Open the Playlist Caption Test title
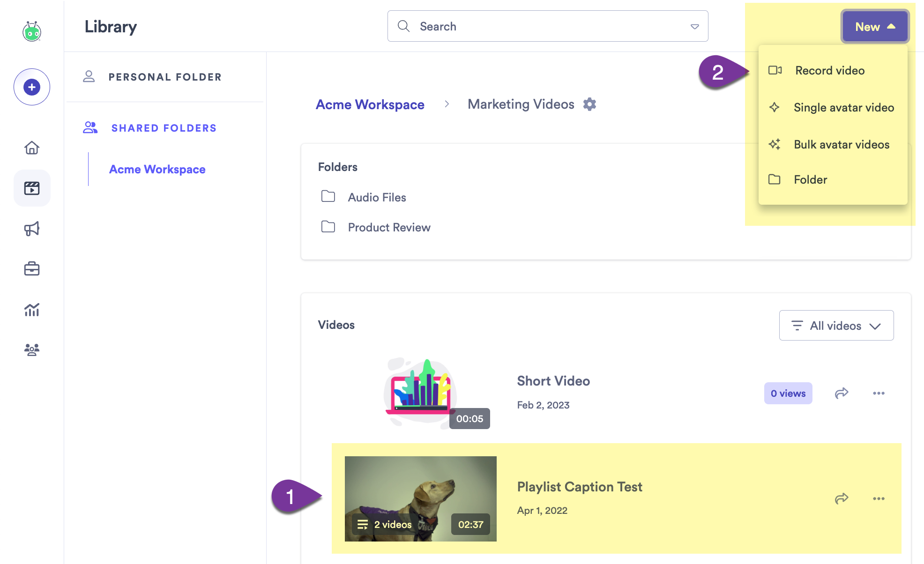The height and width of the screenshot is (564, 924). (580, 487)
